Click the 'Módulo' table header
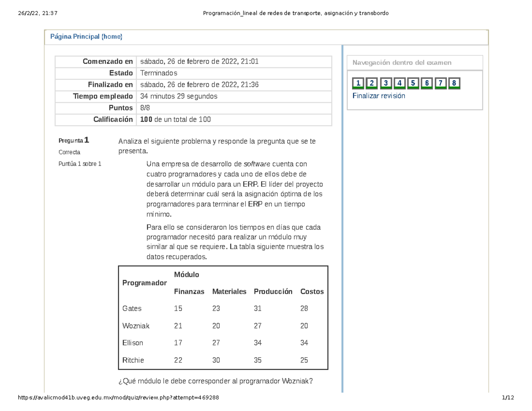Screen dimensions: 532x411 tap(187, 275)
